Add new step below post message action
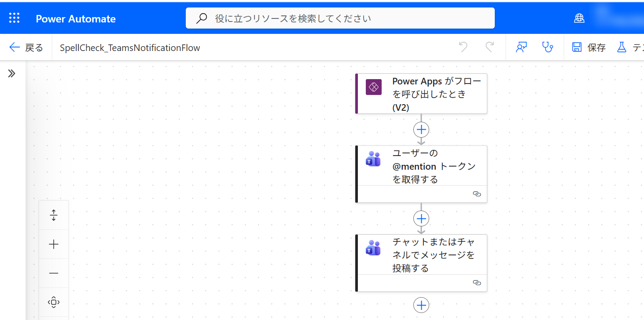This screenshot has height=320, width=644. (x=421, y=305)
